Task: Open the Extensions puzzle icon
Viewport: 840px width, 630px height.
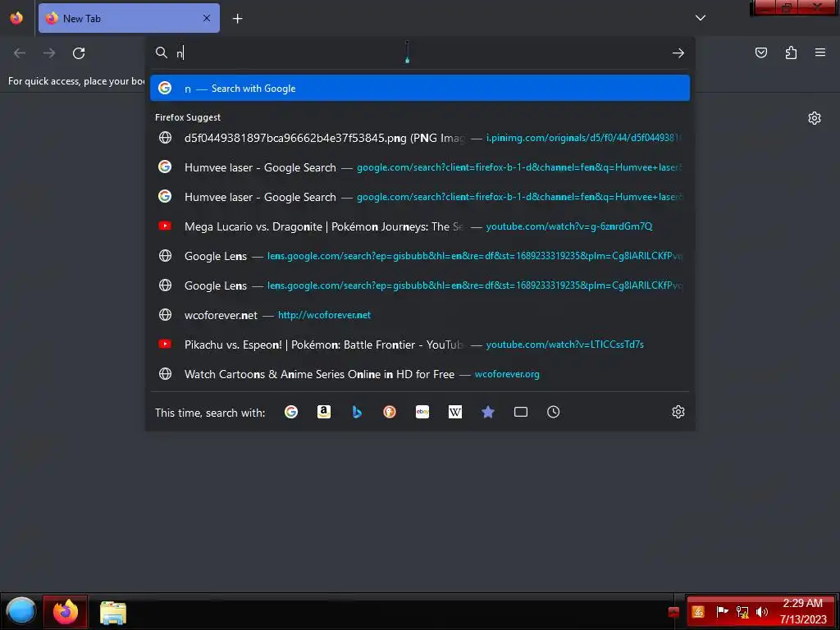Action: pyautogui.click(x=791, y=52)
